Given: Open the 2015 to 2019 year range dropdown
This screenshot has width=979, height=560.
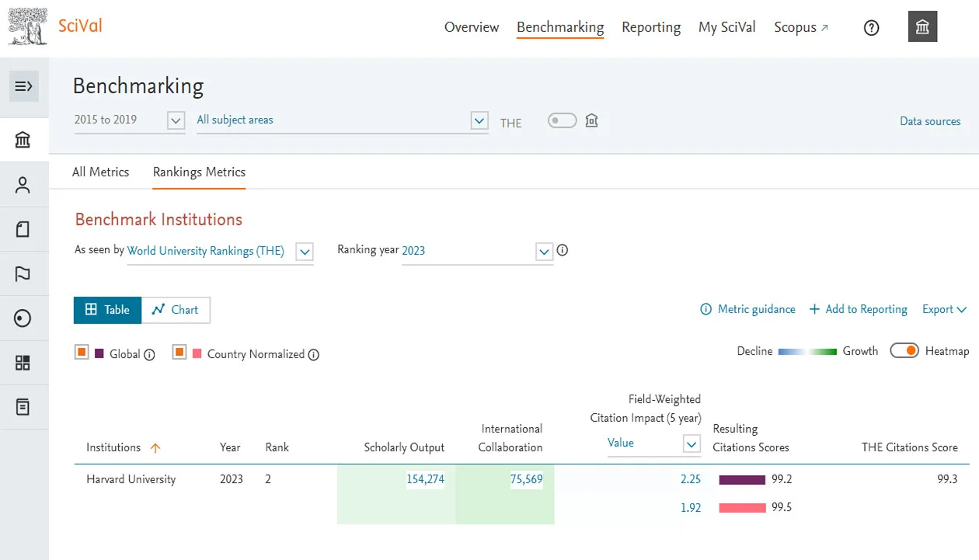Looking at the screenshot, I should pos(175,120).
